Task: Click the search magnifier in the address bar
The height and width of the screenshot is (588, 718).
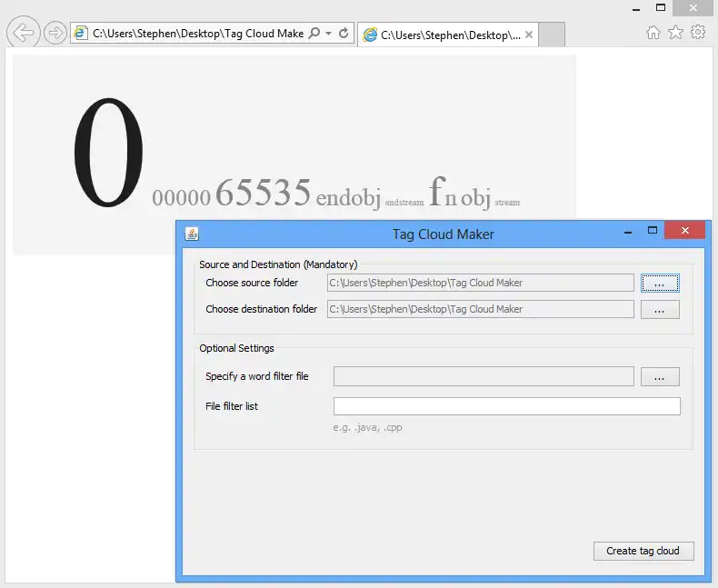Action: pyautogui.click(x=314, y=33)
